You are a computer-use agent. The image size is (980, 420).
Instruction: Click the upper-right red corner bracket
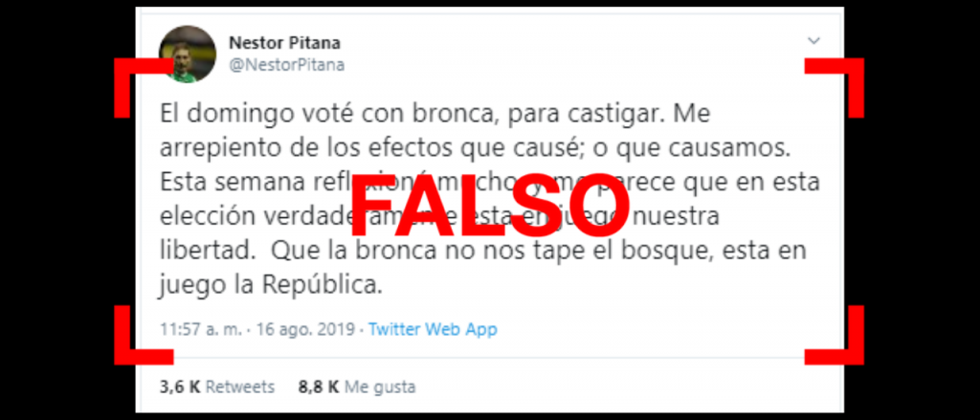tap(834, 87)
